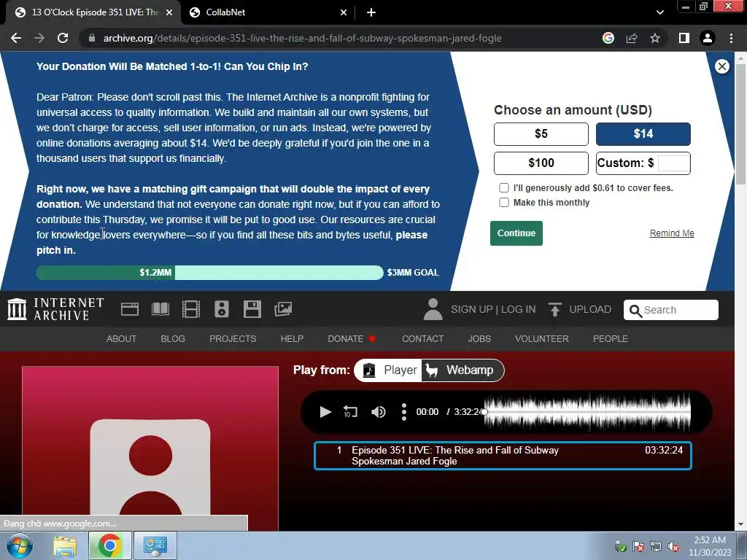Viewport: 747px width, 560px height.
Task: Choose the $14 donation amount
Action: coord(643,134)
